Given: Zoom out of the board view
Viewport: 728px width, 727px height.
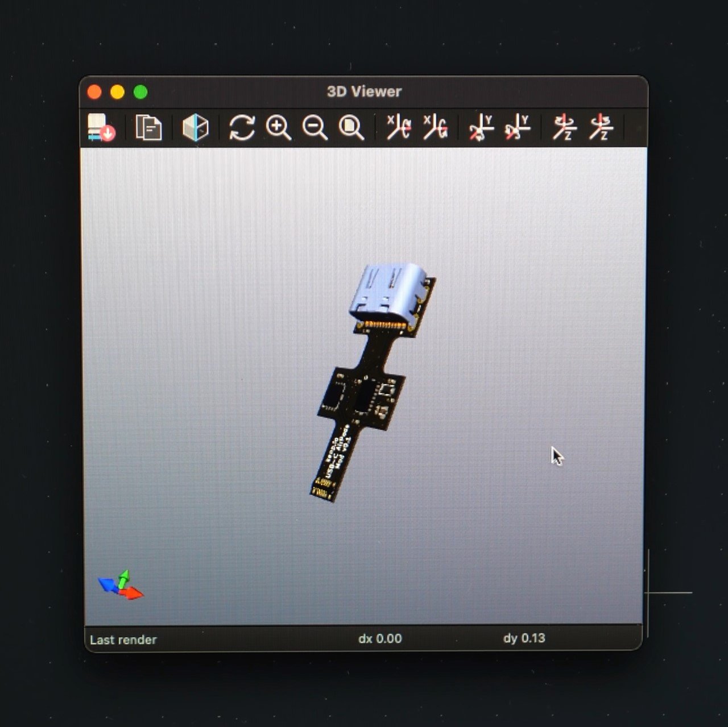Looking at the screenshot, I should click(315, 127).
